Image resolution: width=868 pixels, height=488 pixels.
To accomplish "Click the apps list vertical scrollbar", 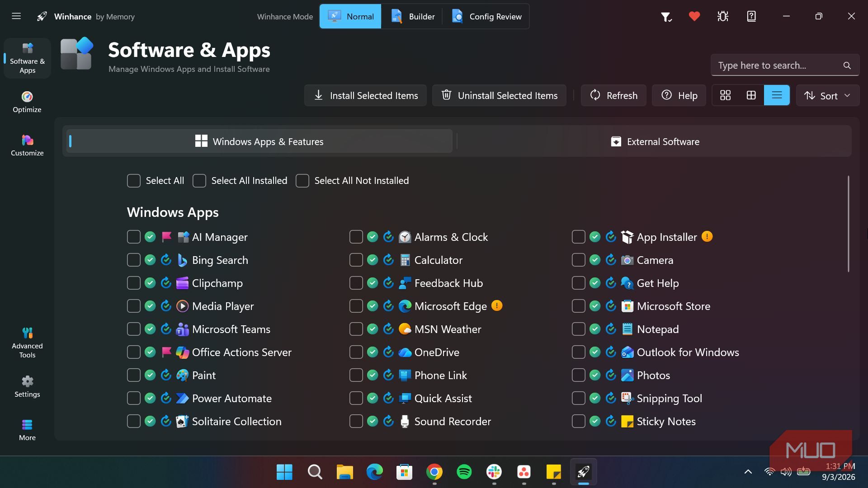I will point(849,224).
